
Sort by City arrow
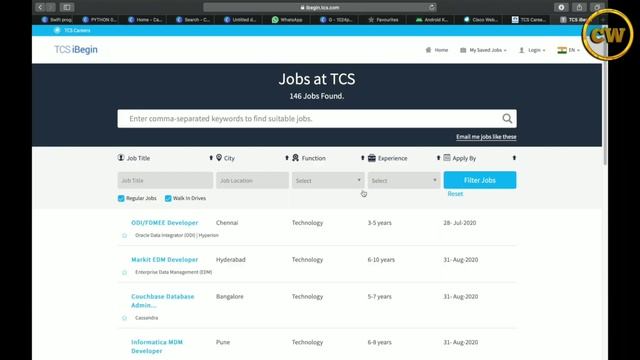[x=287, y=158]
